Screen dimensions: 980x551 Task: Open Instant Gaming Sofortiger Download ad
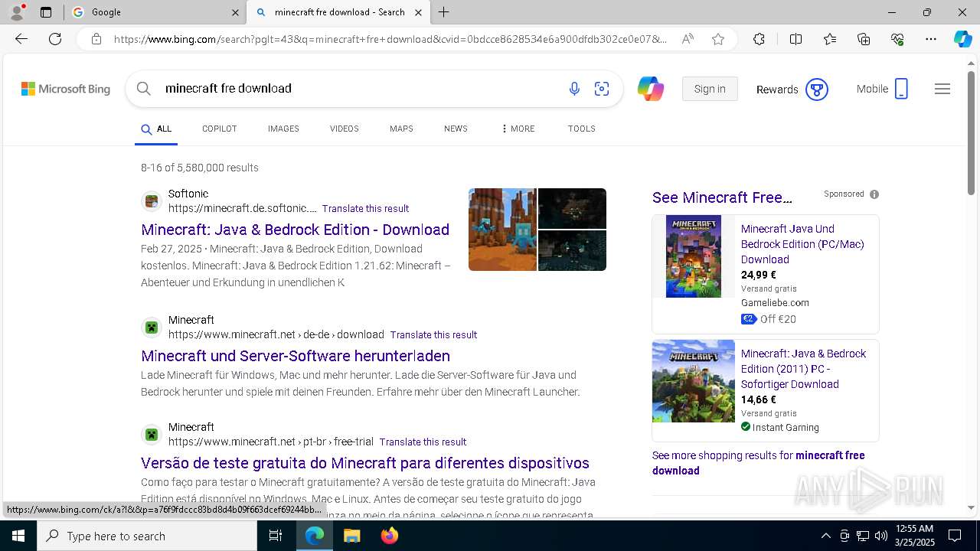[803, 369]
